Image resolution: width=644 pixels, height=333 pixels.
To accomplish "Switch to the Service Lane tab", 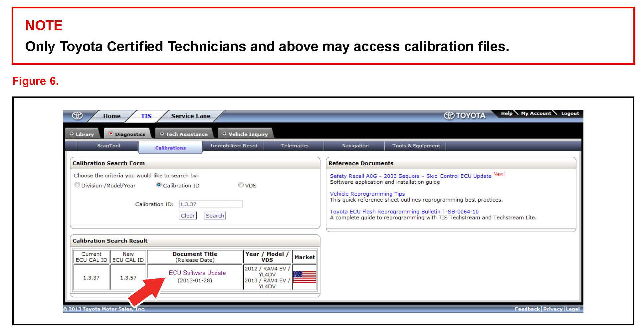I will (x=190, y=116).
